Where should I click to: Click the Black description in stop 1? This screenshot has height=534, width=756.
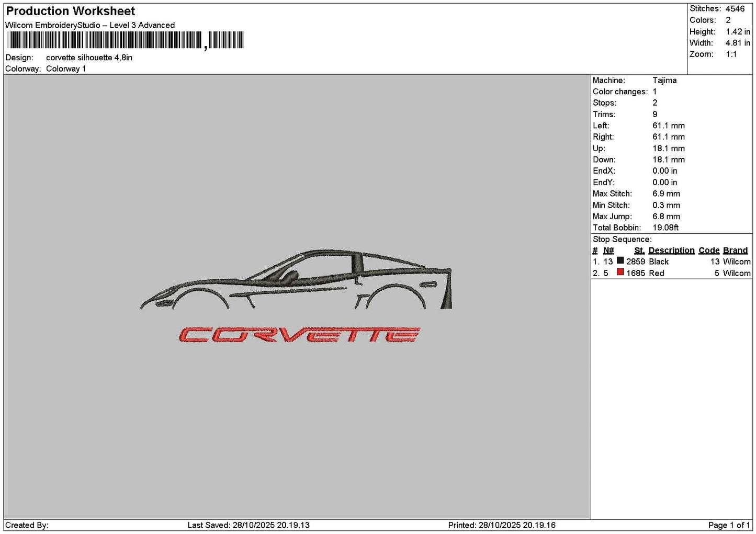click(659, 262)
